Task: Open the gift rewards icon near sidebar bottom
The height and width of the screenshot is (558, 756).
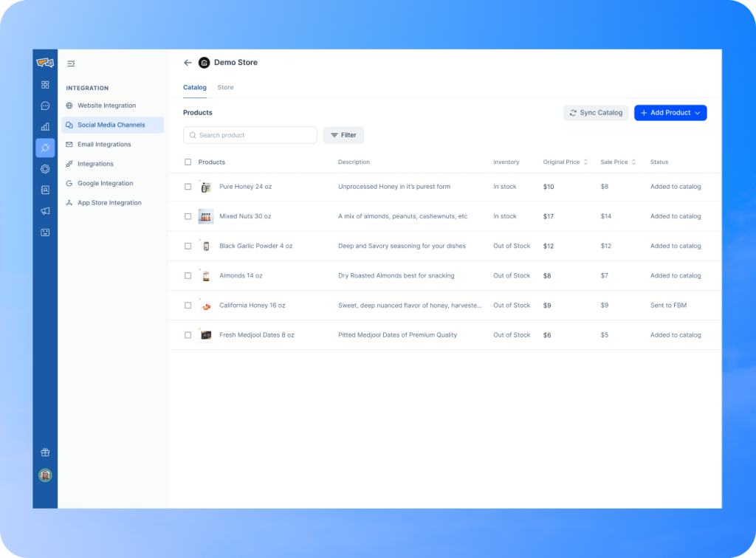Action: tap(45, 452)
